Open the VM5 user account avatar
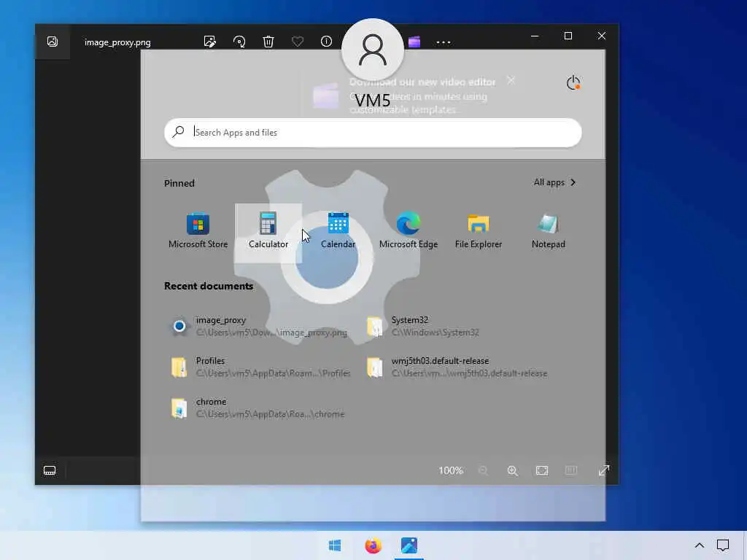The image size is (747, 560). [x=373, y=50]
